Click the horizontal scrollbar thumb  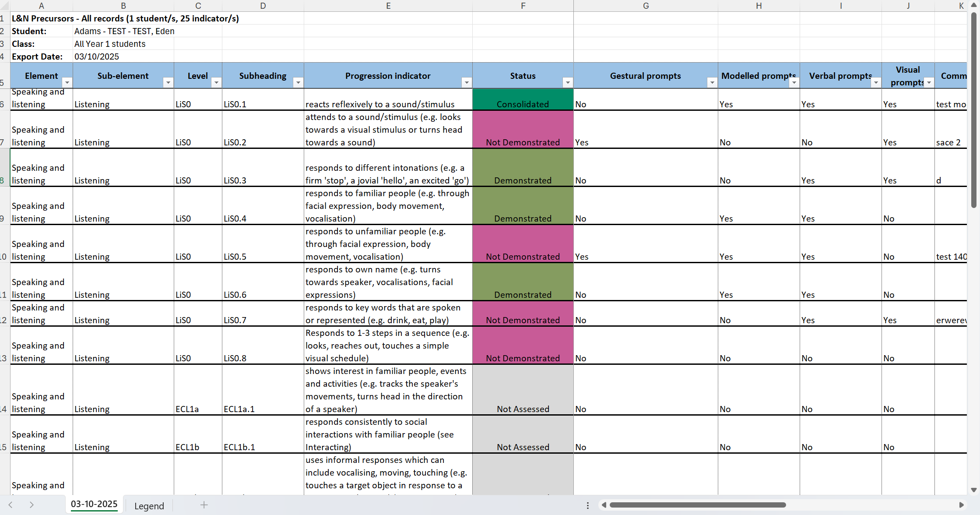tap(697, 505)
